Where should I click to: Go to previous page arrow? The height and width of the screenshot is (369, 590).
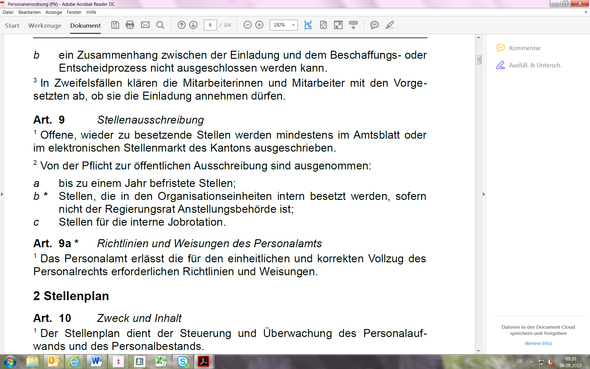pyautogui.click(x=181, y=25)
